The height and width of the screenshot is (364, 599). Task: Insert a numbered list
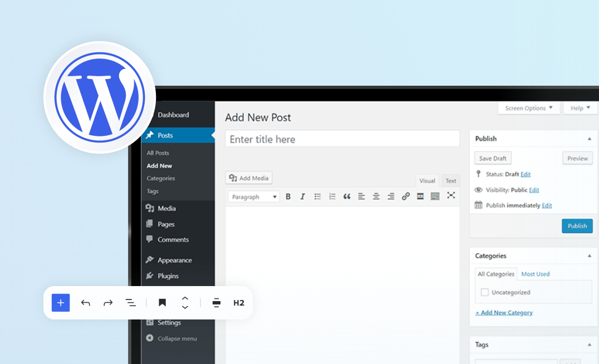(x=332, y=196)
